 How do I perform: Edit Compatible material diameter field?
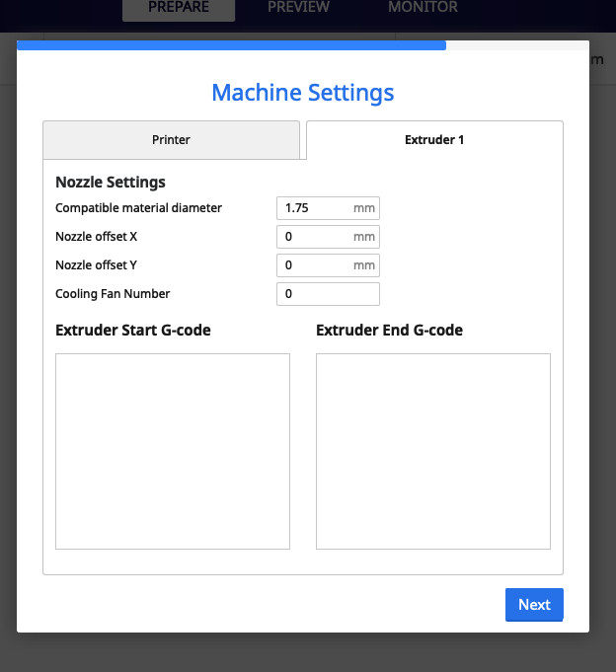[x=328, y=208]
